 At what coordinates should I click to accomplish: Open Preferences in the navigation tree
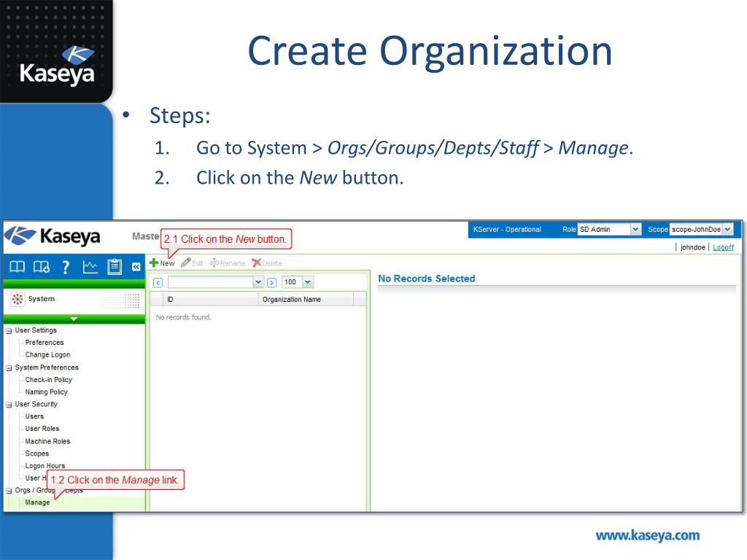[44, 343]
